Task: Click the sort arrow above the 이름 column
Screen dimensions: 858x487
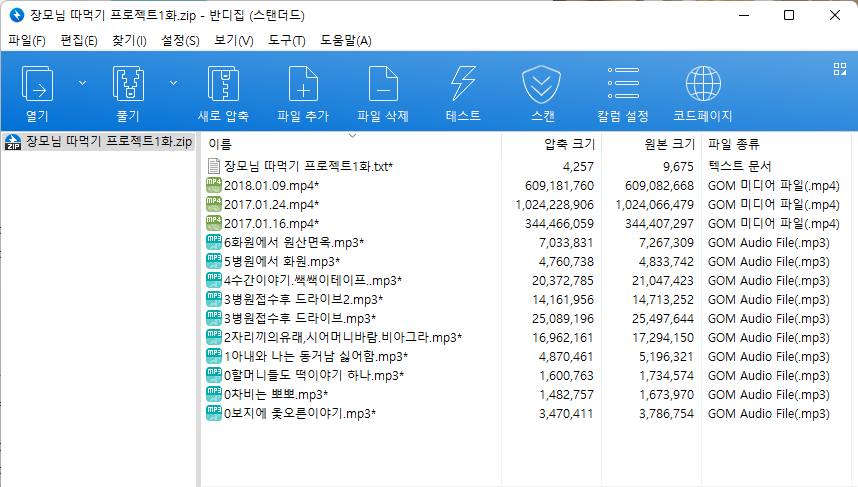Action: pyautogui.click(x=352, y=134)
